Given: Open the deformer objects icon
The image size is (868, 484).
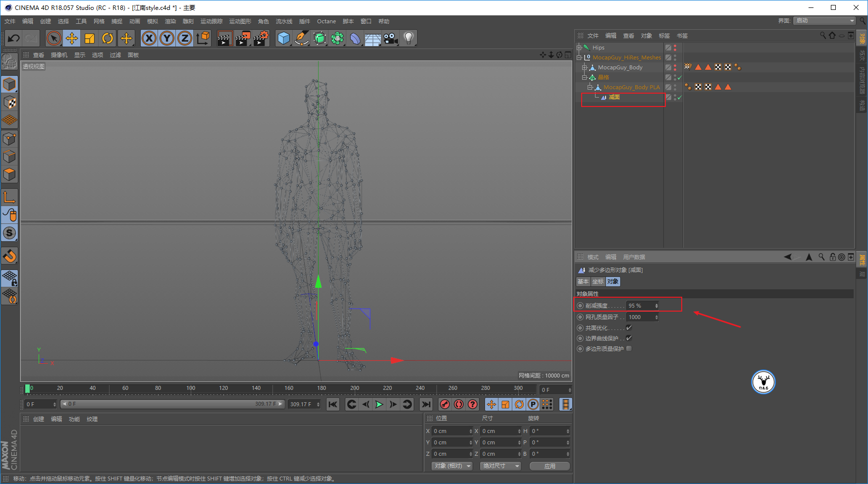Looking at the screenshot, I should coord(355,38).
